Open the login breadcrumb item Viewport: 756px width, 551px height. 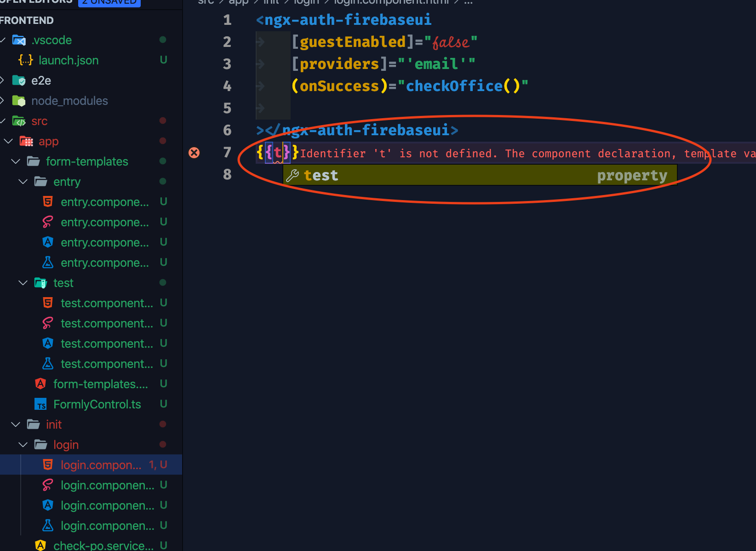(306, 2)
